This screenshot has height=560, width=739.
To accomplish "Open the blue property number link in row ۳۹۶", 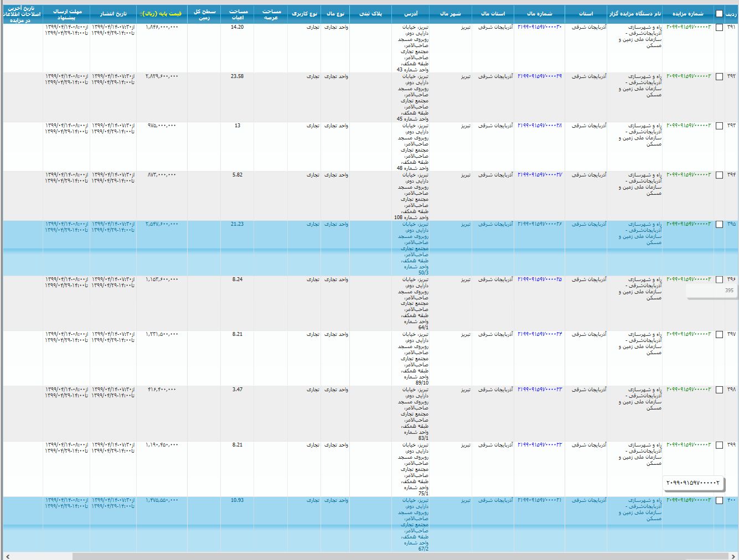I will [540, 279].
